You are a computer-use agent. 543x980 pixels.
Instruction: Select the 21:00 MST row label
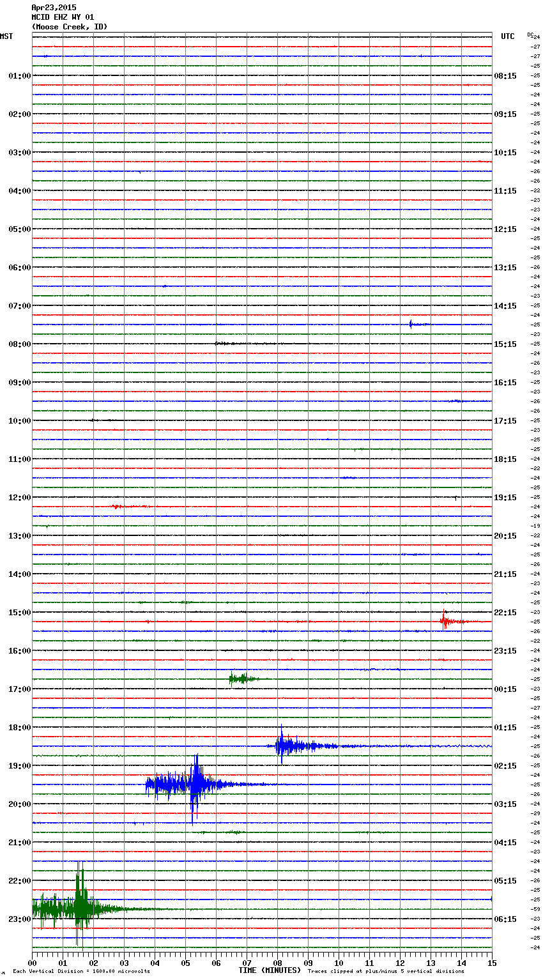[x=20, y=843]
